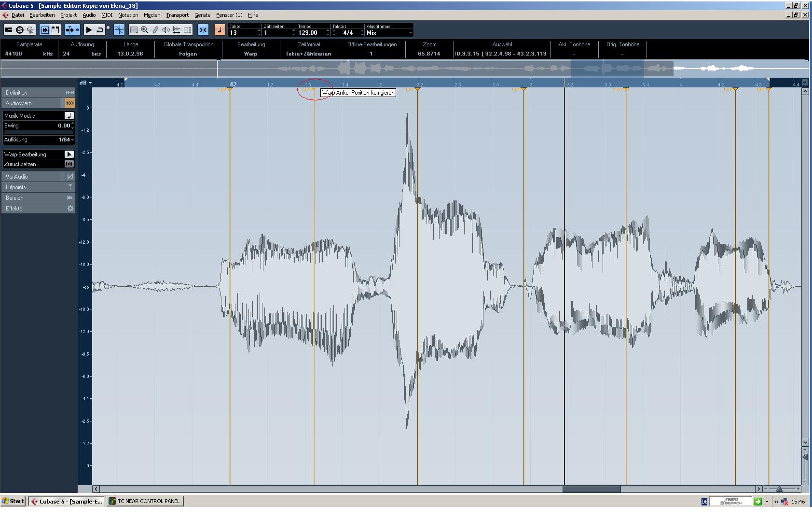Select the Zoom magnifier tool
812x518 pixels.
coord(144,30)
